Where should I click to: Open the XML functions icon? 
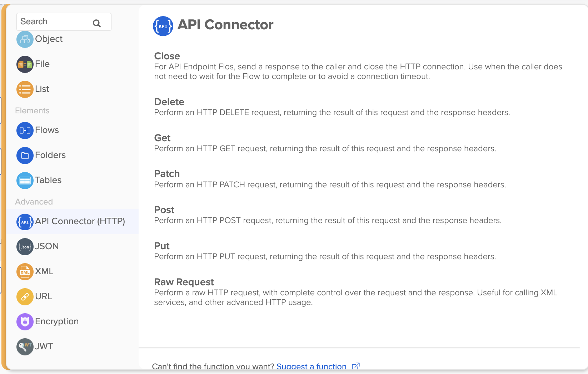pyautogui.click(x=25, y=272)
